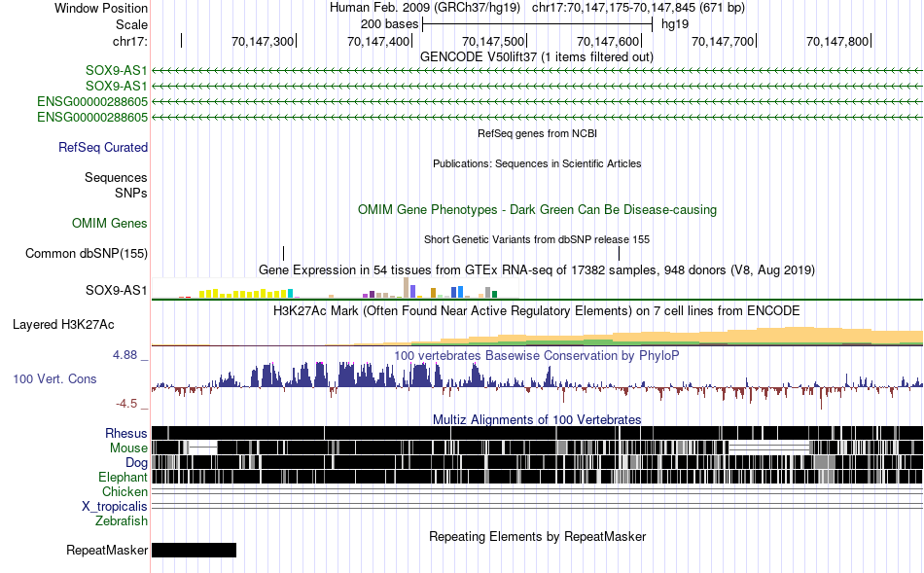
Task: Click Short Genetic Variants from dbSNP title
Action: point(537,240)
